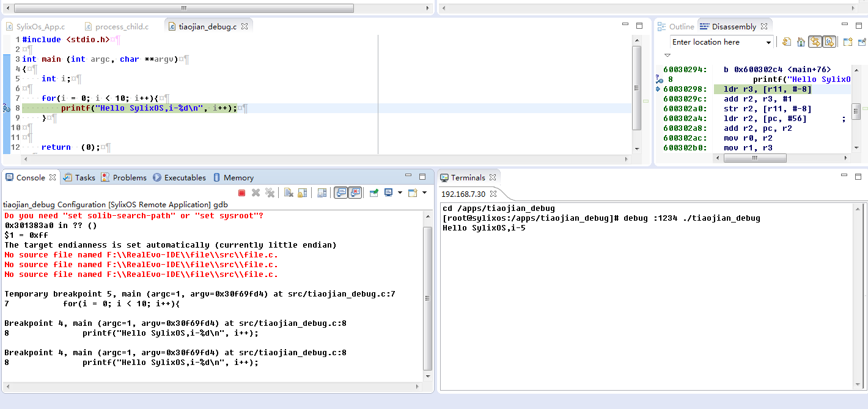Close the Console tab
868x409 pixels.
pyautogui.click(x=53, y=177)
